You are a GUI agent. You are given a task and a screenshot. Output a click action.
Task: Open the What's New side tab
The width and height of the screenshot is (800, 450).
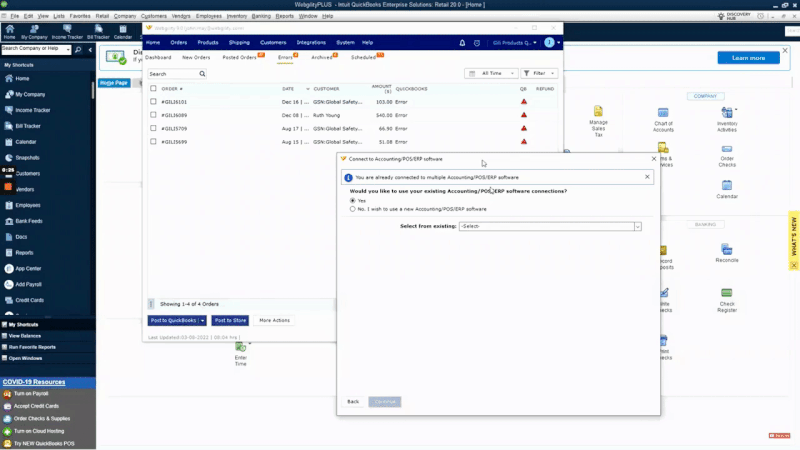pyautogui.click(x=794, y=240)
